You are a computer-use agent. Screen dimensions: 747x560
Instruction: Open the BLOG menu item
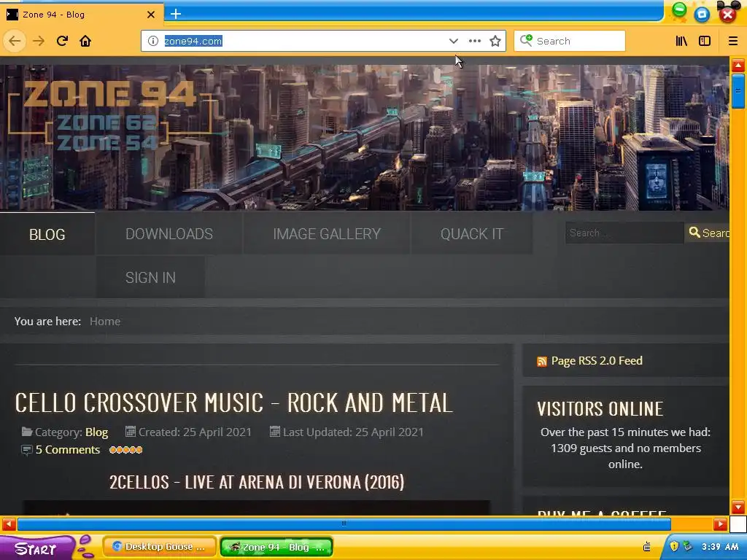click(x=47, y=234)
